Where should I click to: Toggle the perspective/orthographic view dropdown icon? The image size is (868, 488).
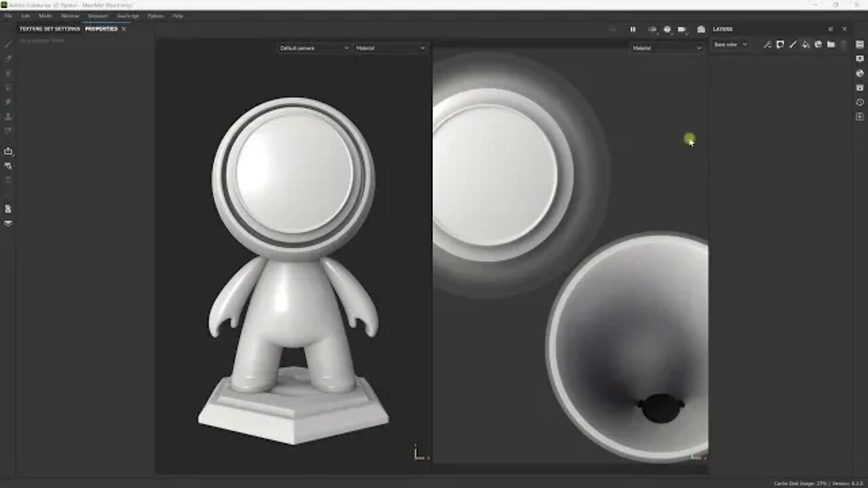point(668,29)
